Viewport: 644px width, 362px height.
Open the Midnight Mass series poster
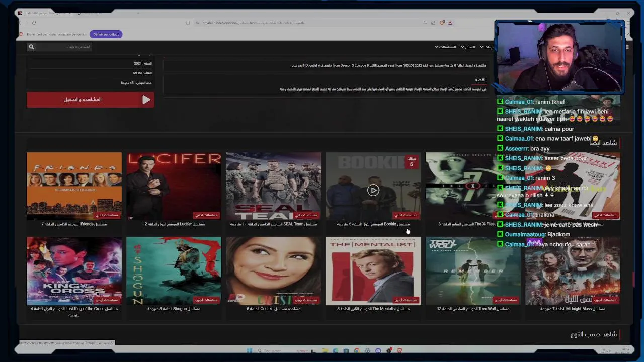pos(573,271)
